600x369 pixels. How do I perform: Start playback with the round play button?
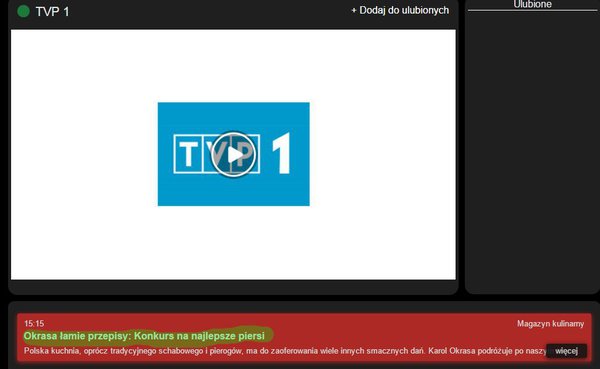pyautogui.click(x=233, y=154)
